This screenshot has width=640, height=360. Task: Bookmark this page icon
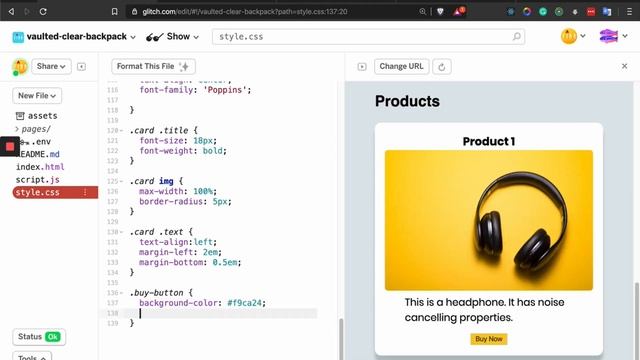tap(115, 11)
